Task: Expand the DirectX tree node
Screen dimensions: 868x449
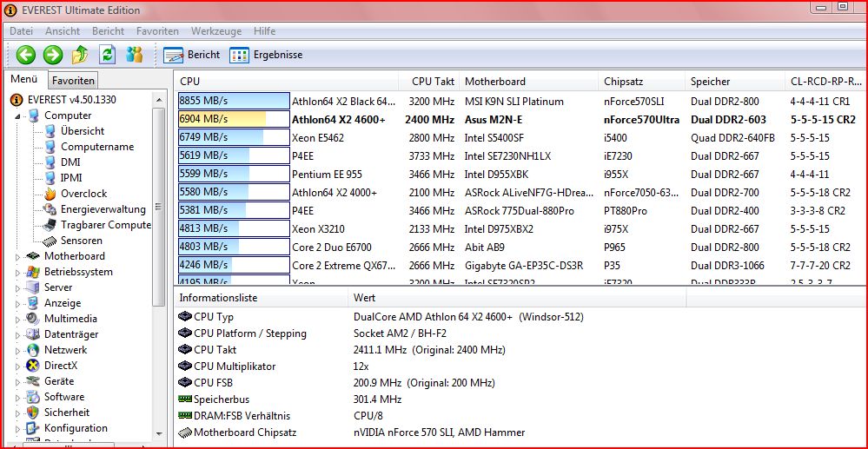Action: (x=17, y=366)
